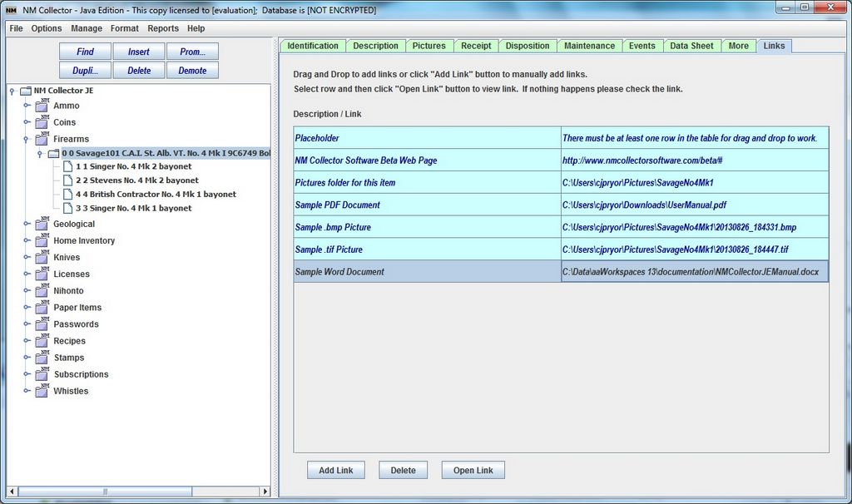Screen dimensions: 852x504
Task: Expand the Passwords category node
Action: tap(27, 324)
